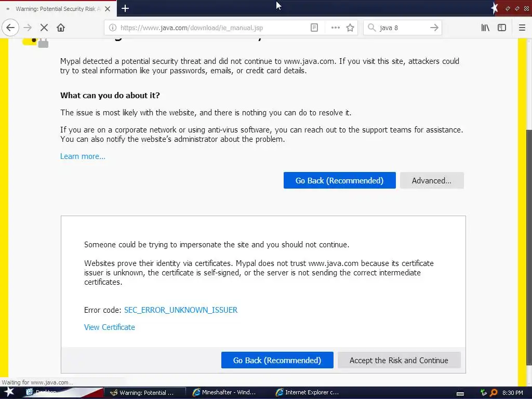This screenshot has height=399, width=532.
Task: Click the title bar star icon
Action: pyautogui.click(x=495, y=8)
